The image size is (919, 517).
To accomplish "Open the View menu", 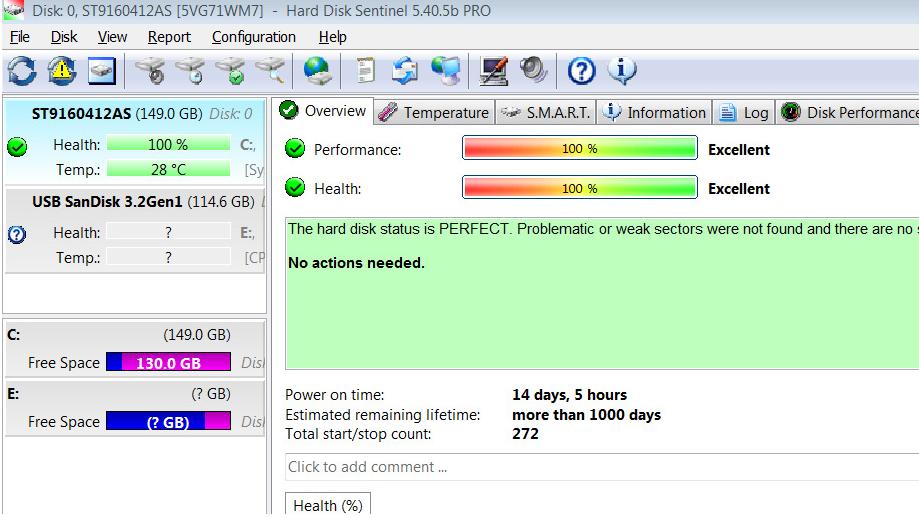I will pos(112,37).
